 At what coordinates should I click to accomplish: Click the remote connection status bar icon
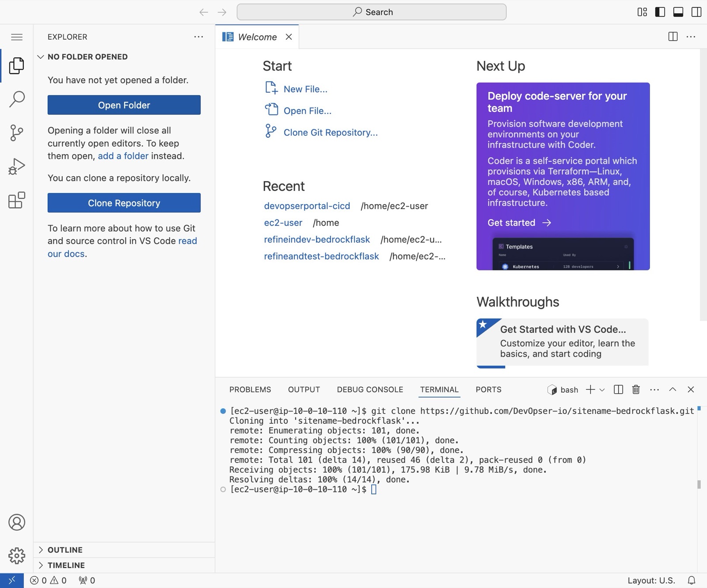12,580
